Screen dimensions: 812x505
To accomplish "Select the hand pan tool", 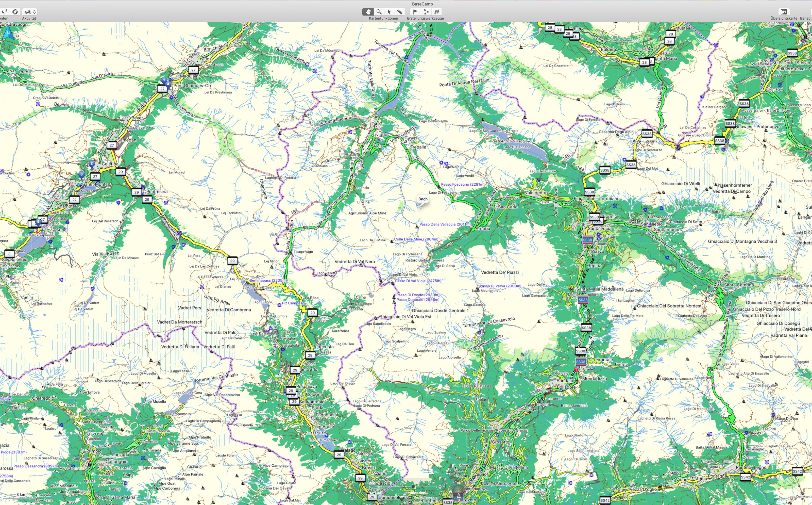I will coord(368,12).
